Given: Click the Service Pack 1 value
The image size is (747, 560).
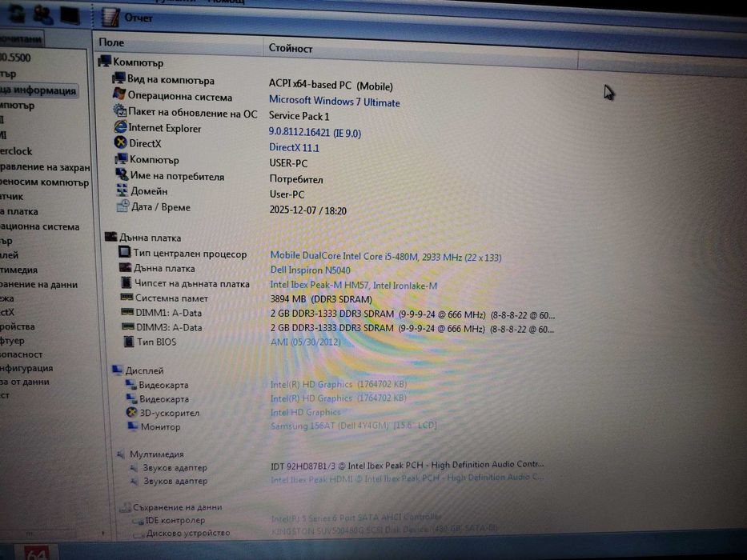Looking at the screenshot, I should [x=299, y=116].
